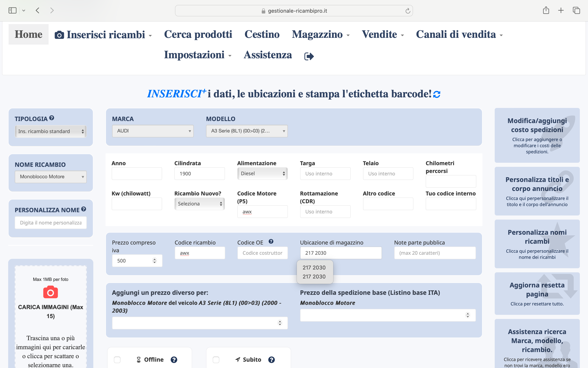Select first 217 2030 autocomplete suggestion
Screen dimensions: 588x368
pos(314,267)
